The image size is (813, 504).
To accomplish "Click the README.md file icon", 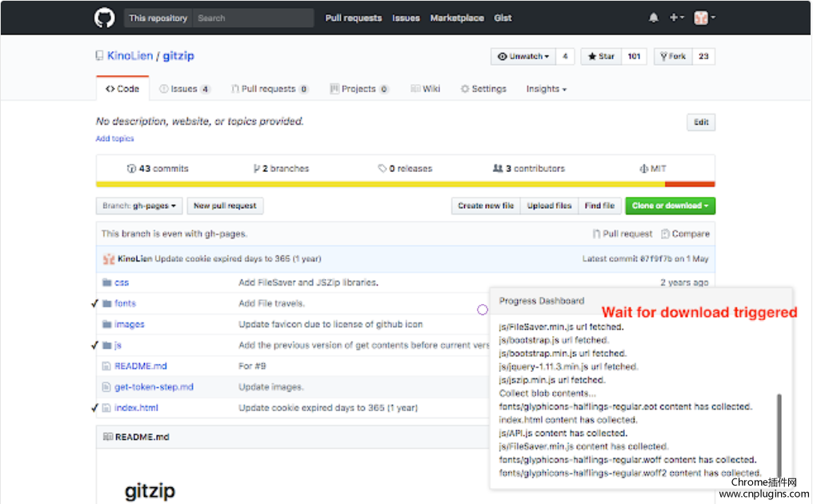I will click(x=106, y=366).
